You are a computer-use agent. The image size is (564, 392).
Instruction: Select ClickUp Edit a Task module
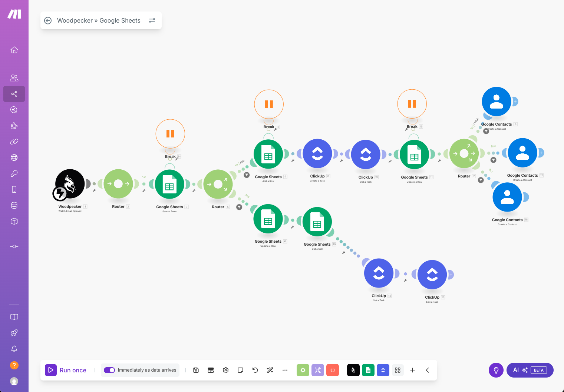[432, 275]
